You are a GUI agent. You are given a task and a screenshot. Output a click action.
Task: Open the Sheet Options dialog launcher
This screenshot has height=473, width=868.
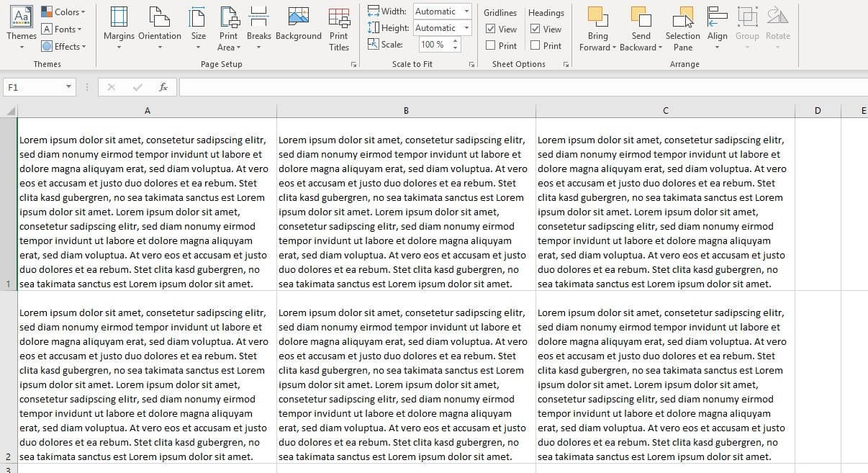(566, 64)
